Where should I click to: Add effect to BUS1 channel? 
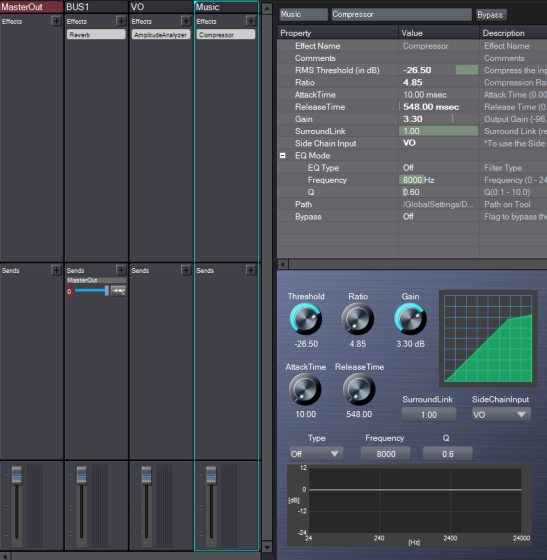tap(121, 21)
